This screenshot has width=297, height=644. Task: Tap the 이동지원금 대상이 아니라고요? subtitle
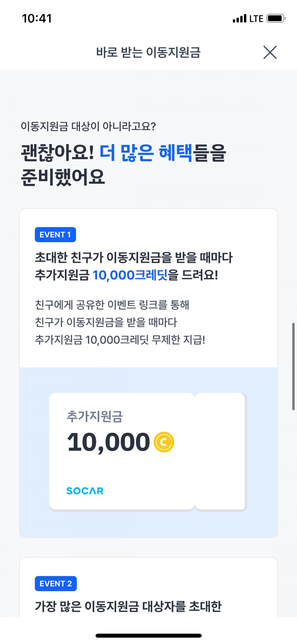pyautogui.click(x=88, y=126)
